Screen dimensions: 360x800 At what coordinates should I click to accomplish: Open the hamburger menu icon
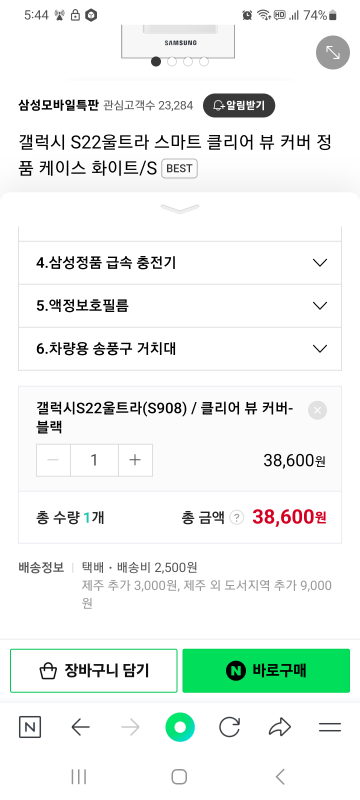pyautogui.click(x=330, y=727)
